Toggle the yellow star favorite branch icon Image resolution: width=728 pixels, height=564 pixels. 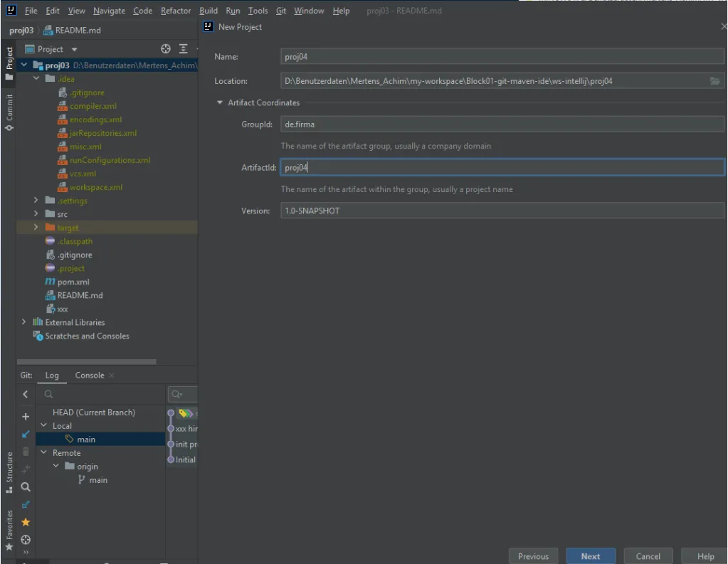(26, 522)
